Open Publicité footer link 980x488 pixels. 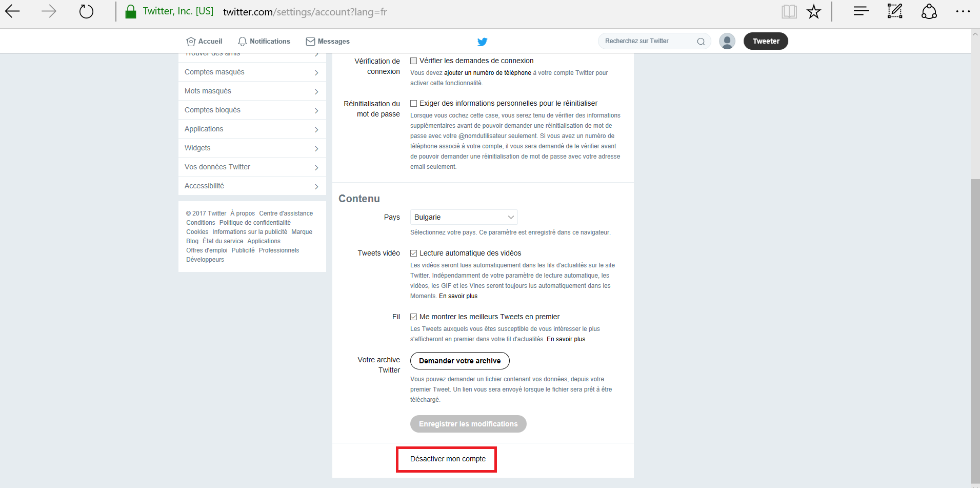[x=243, y=250]
